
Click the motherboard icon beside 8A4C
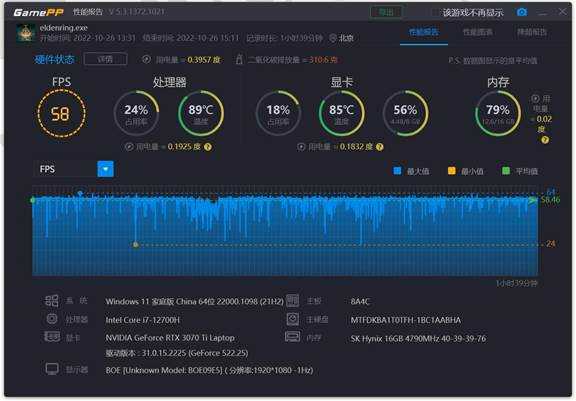point(292,300)
